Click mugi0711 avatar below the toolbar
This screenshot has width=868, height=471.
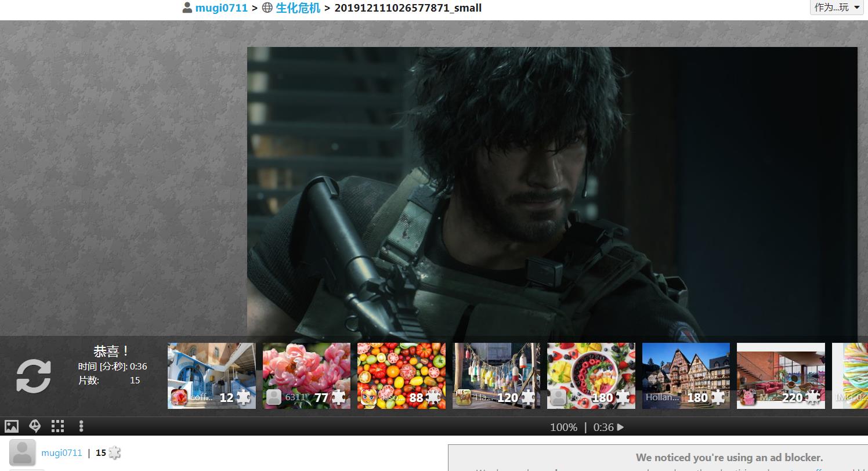pos(23,453)
